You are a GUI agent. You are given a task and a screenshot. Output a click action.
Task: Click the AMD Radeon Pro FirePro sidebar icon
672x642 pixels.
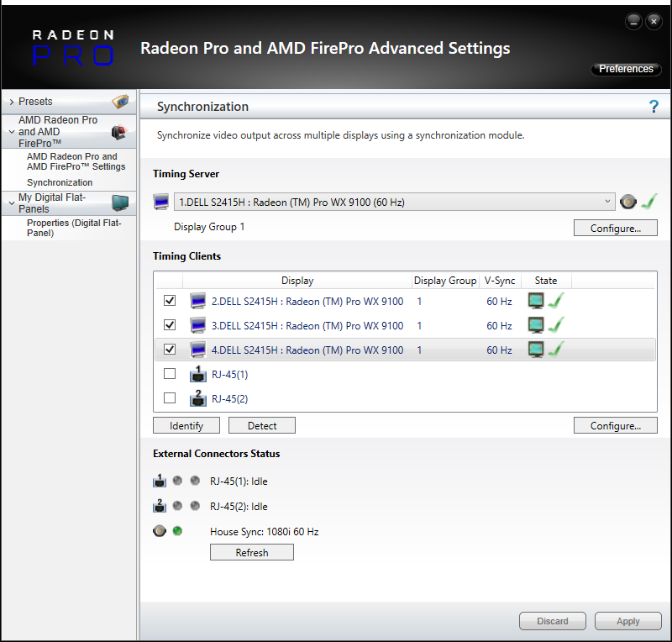[118, 132]
